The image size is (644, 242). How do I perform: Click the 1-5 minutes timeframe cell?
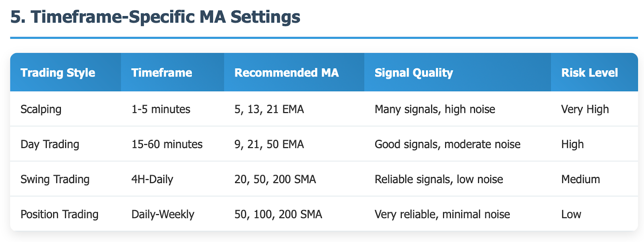tap(161, 109)
